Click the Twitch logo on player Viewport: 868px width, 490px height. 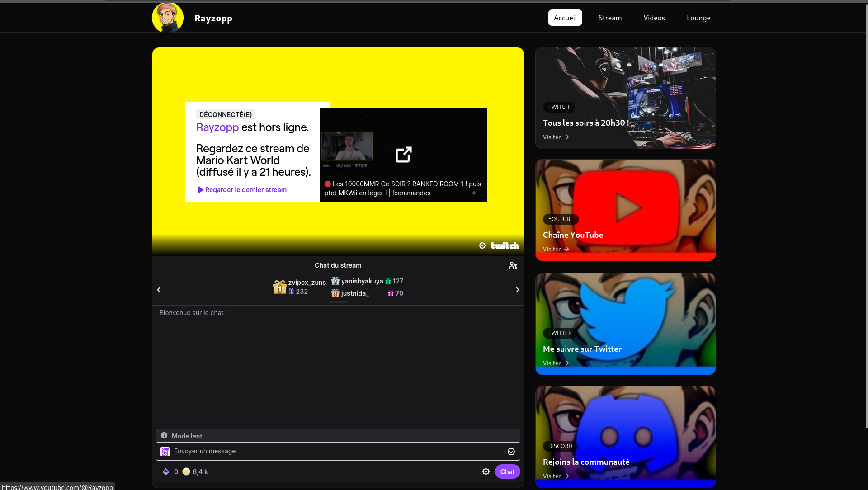click(505, 245)
